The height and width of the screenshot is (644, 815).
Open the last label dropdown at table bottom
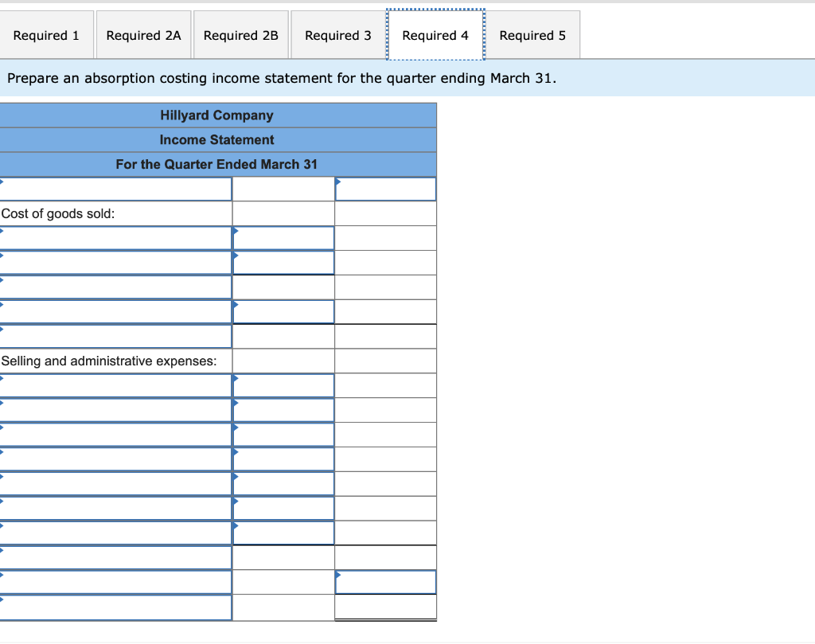(115, 607)
